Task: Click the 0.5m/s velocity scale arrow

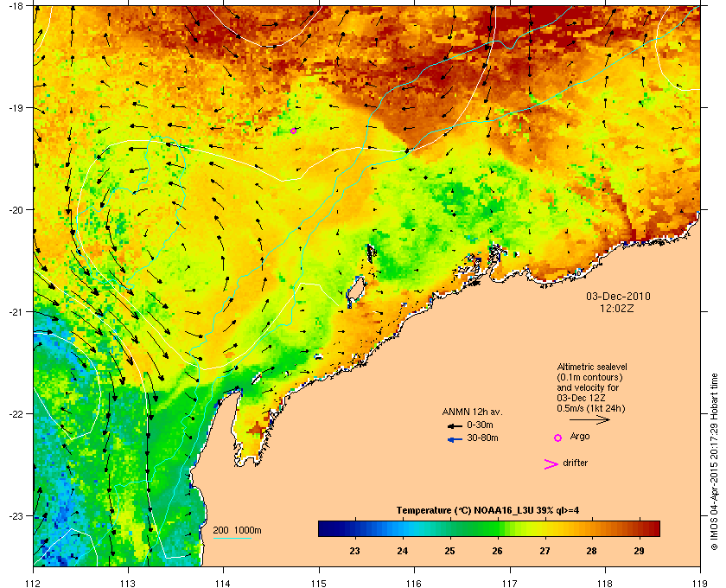Action: click(589, 420)
